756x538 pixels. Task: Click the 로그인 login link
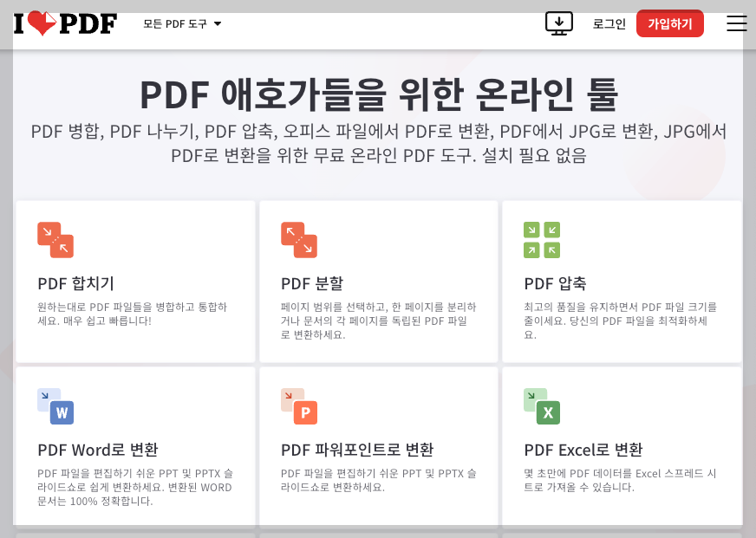point(609,24)
